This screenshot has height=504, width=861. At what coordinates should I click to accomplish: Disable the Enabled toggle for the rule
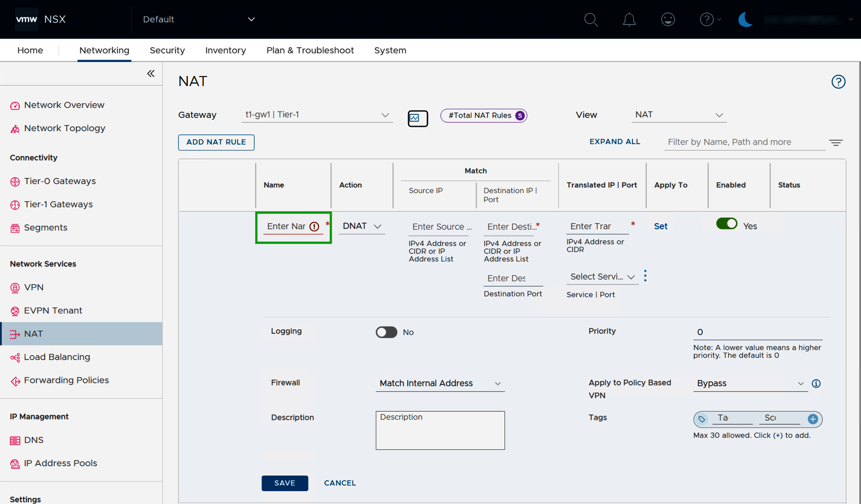click(726, 224)
